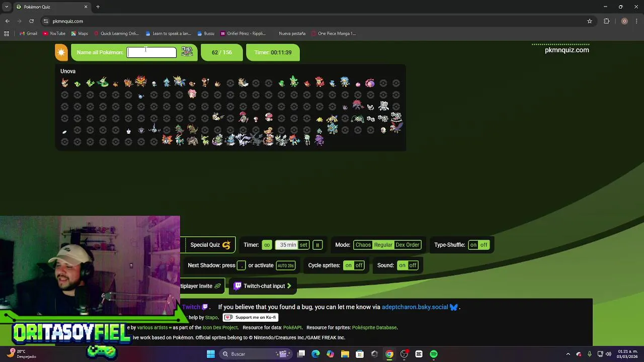The width and height of the screenshot is (644, 362).
Task: Show hidden system tray icons
Action: point(568,354)
